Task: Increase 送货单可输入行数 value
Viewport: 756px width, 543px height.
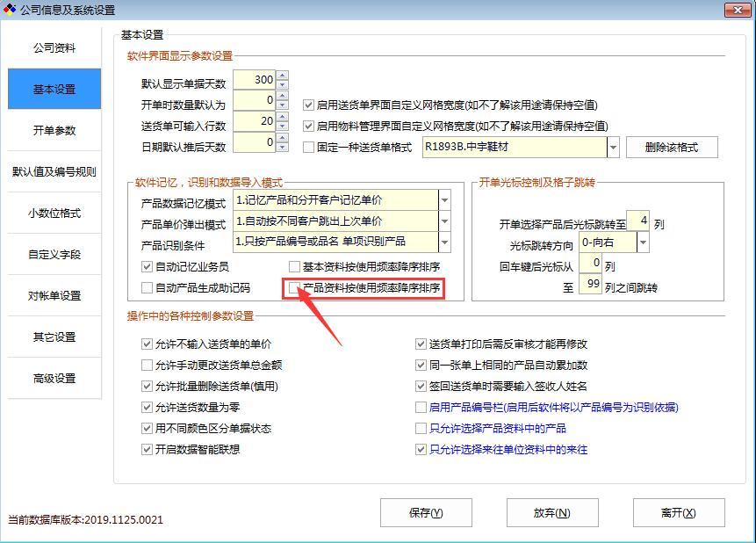Action: [x=283, y=117]
